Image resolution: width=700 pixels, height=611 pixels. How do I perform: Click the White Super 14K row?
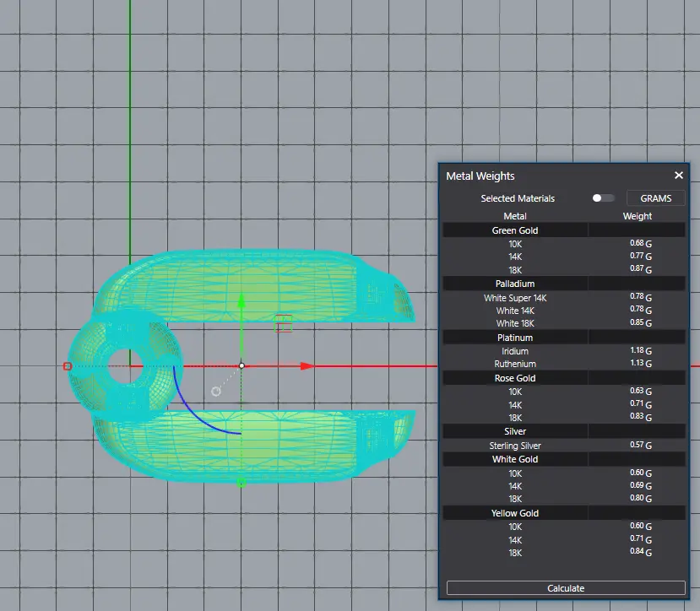tap(515, 298)
